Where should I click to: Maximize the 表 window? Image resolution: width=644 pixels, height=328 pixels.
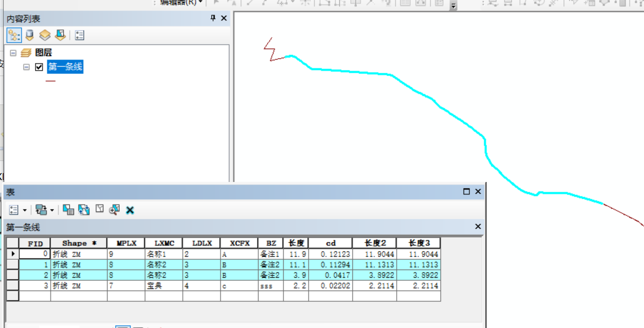pyautogui.click(x=466, y=191)
